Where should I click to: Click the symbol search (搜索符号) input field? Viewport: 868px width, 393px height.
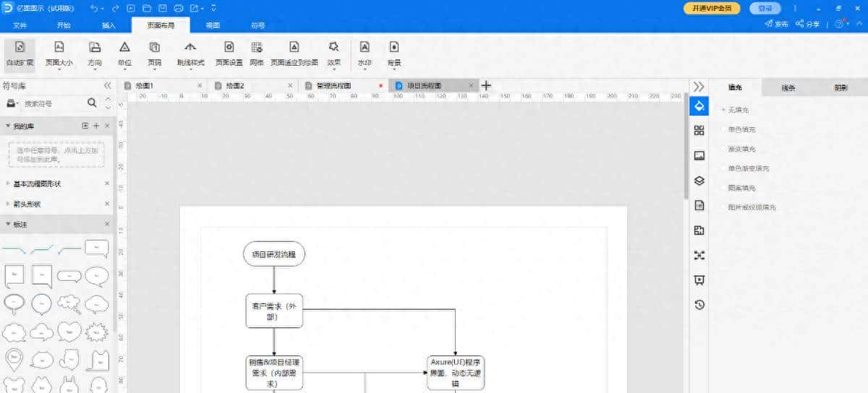coord(54,104)
